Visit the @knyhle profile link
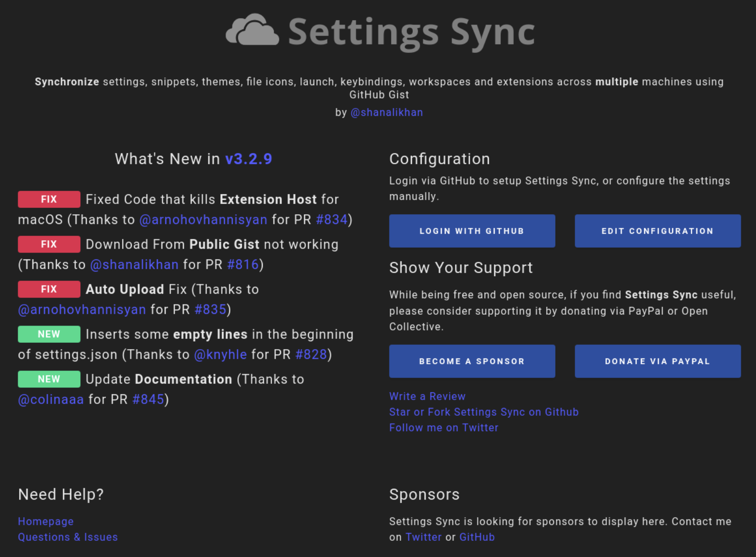This screenshot has width=756, height=557. click(220, 354)
